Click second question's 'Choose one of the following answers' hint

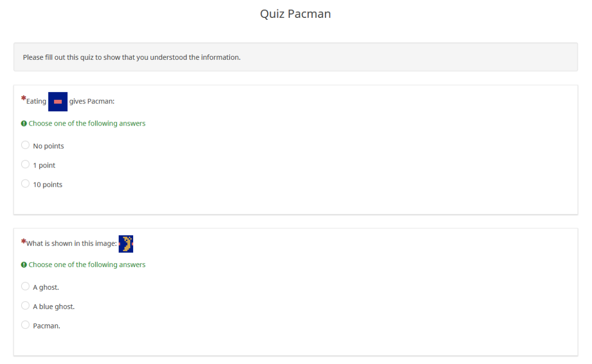point(87,265)
